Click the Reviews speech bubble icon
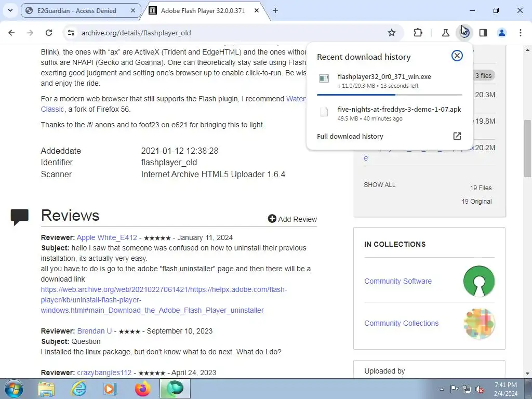 pyautogui.click(x=20, y=217)
